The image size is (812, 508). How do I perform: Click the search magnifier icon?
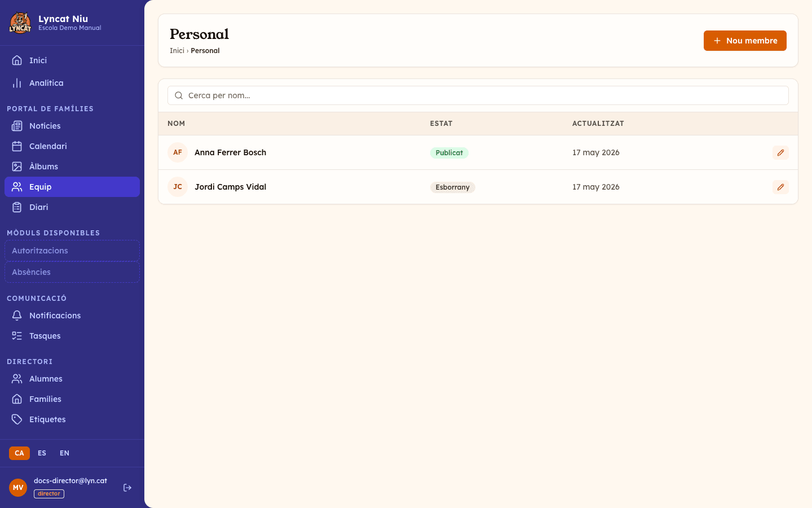179,95
